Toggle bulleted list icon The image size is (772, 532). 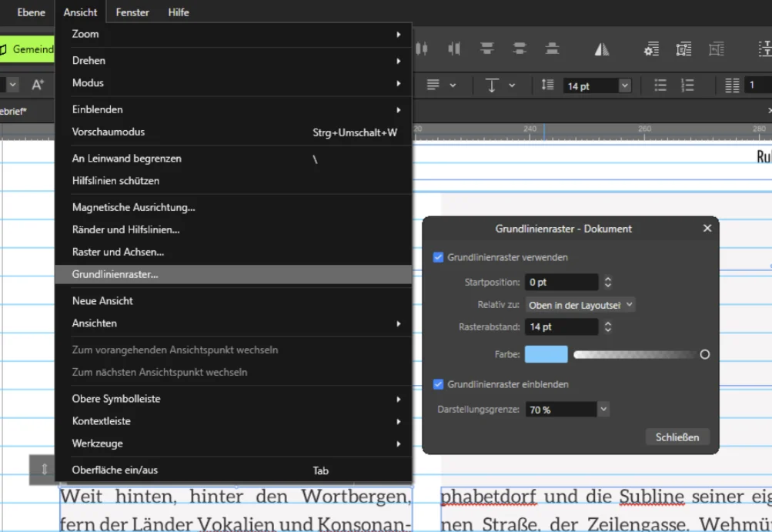pyautogui.click(x=660, y=85)
